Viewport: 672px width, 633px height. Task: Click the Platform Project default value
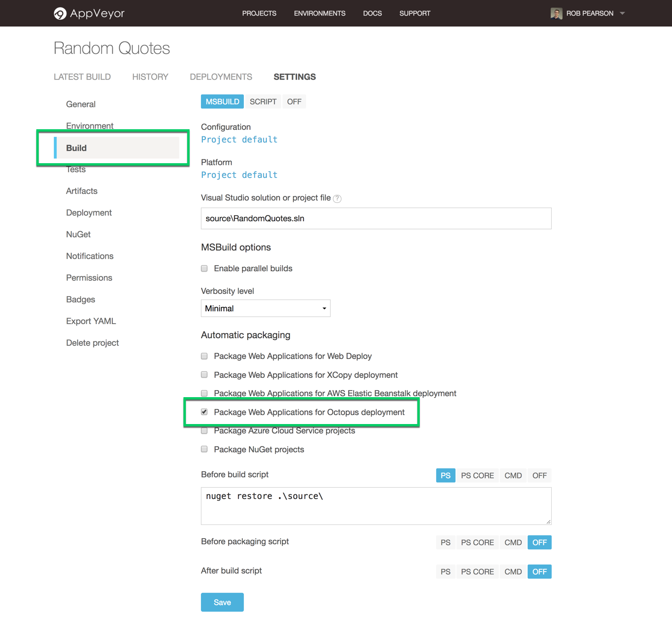[239, 175]
